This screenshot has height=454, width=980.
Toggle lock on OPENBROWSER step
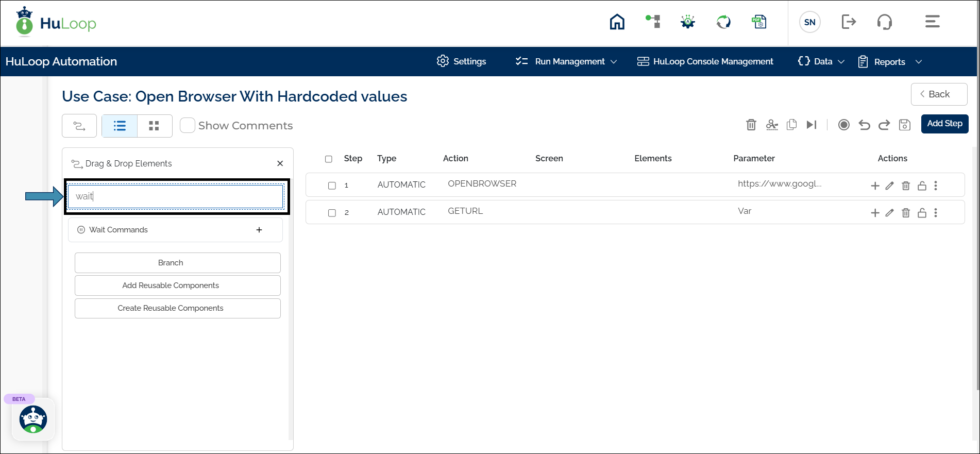coord(922,186)
